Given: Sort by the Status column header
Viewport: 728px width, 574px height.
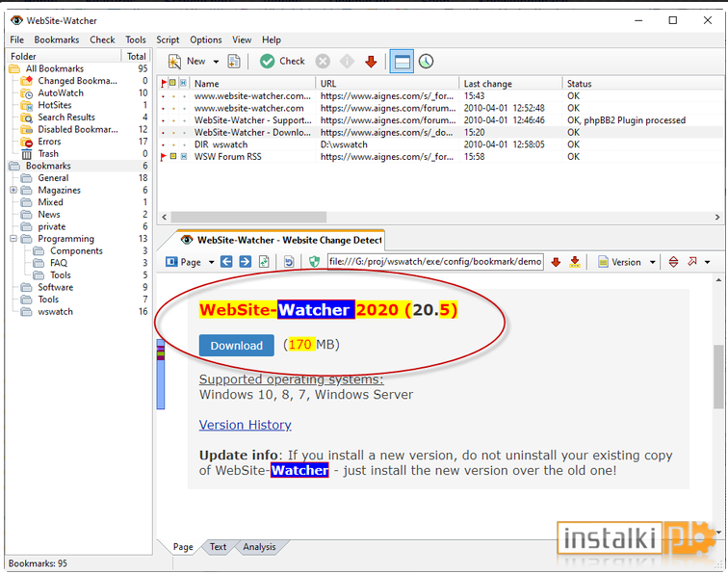Looking at the screenshot, I should pos(579,84).
